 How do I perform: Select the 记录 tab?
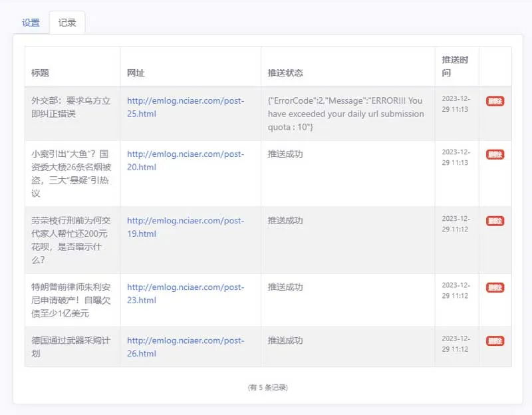pyautogui.click(x=67, y=23)
